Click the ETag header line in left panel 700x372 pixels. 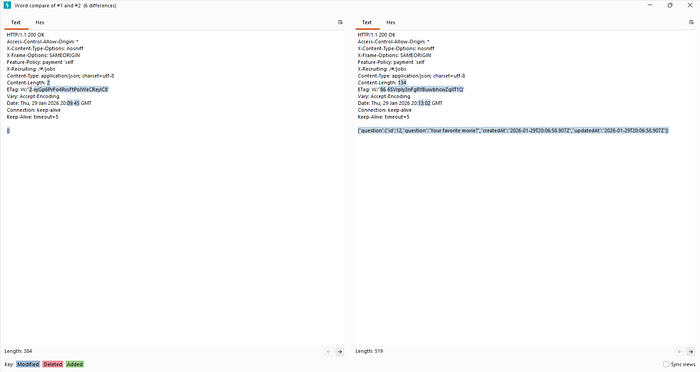tap(58, 89)
